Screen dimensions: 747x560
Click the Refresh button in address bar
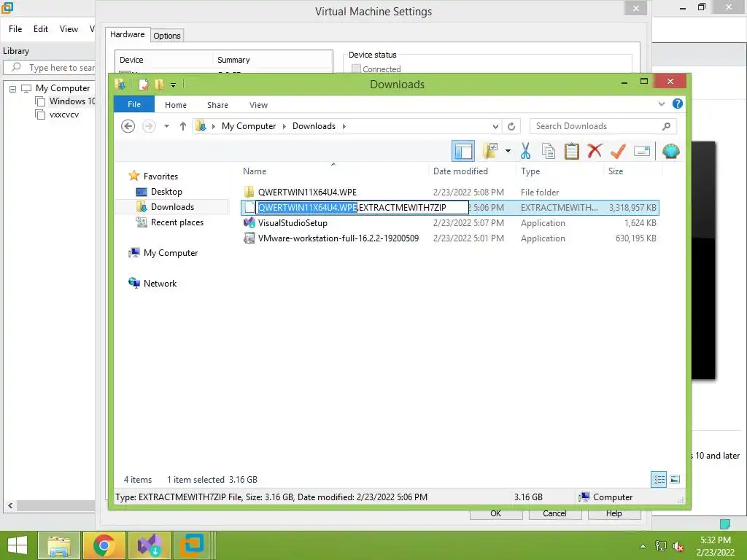tap(511, 127)
